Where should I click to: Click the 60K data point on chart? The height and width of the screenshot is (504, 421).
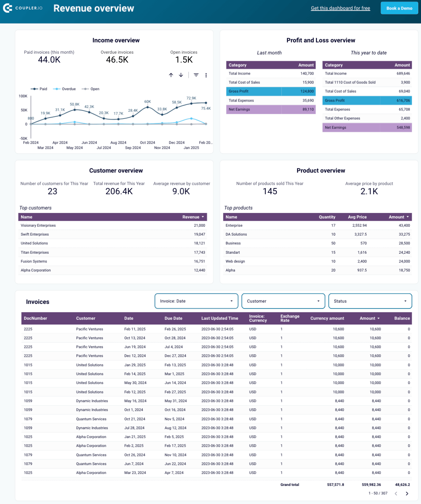tap(148, 107)
